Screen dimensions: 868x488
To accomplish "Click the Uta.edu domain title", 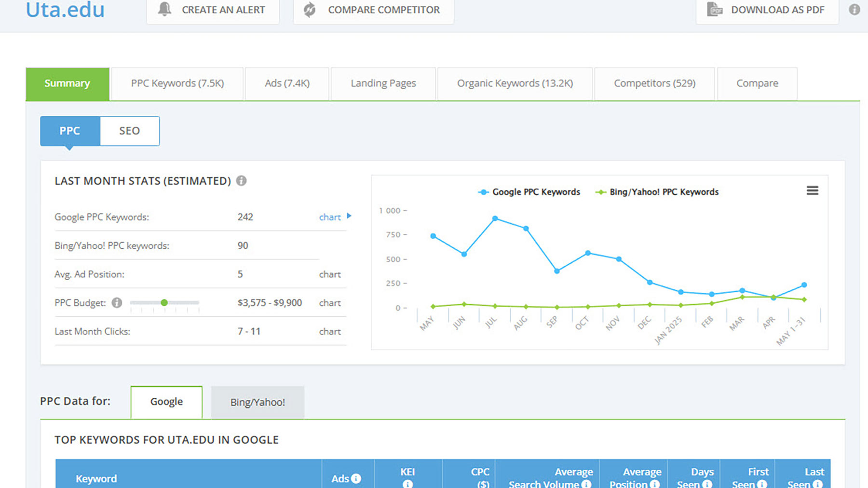I will click(65, 10).
